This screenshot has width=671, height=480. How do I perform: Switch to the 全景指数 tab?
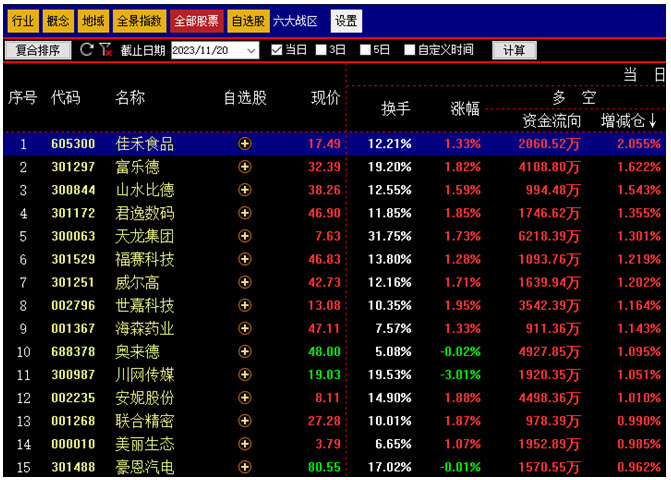[140, 21]
